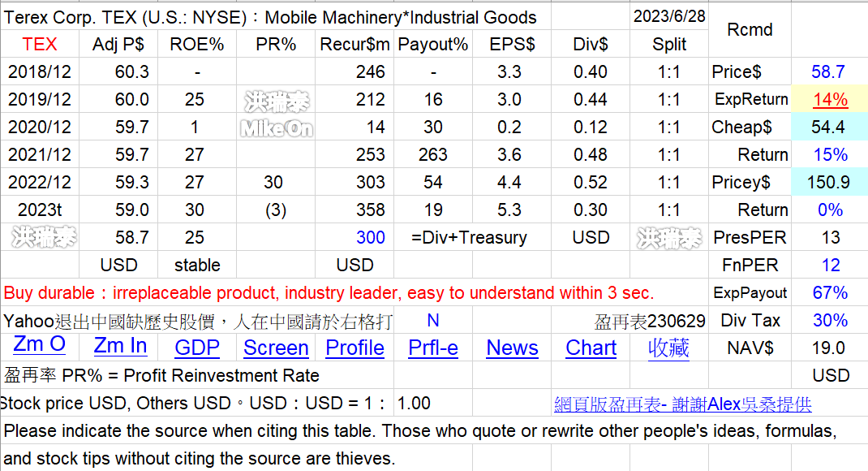Click the Payout% column header

pyautogui.click(x=433, y=44)
